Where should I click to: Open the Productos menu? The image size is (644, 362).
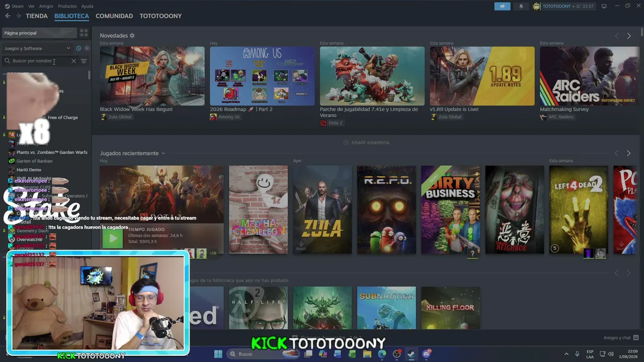tap(67, 6)
